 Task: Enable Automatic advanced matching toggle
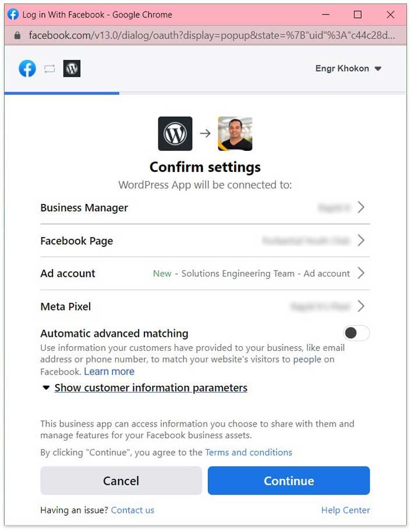356,333
